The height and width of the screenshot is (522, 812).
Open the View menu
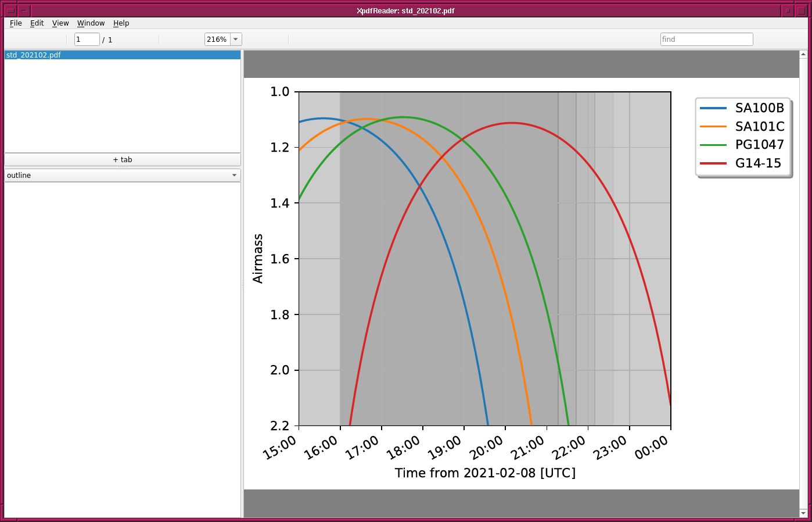click(60, 23)
